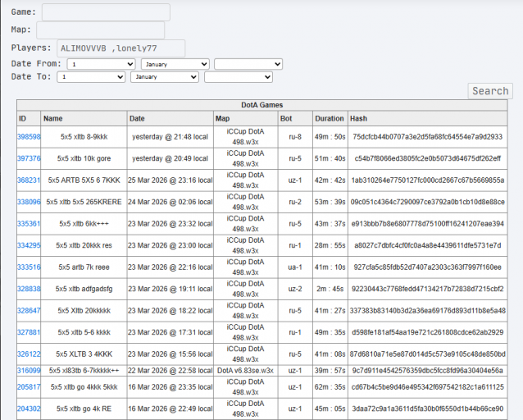Open the Date From month dropdown

175,64
